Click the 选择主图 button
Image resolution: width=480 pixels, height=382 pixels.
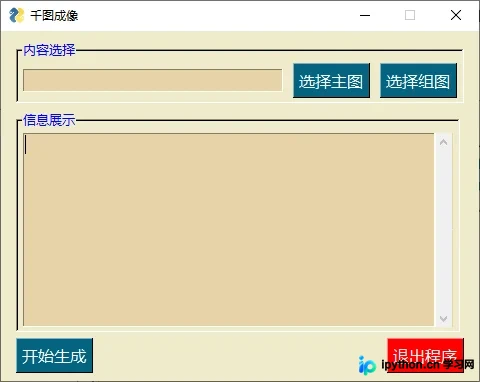(x=331, y=81)
